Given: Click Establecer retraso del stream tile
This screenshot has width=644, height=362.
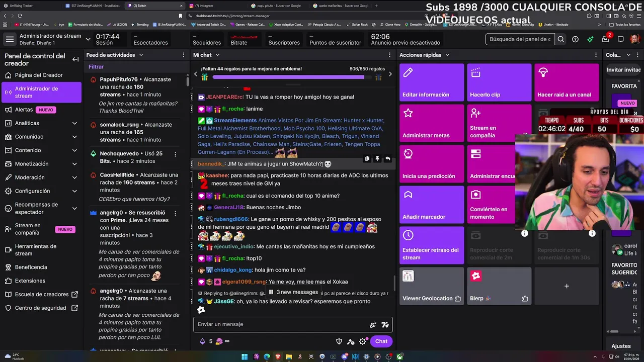Looking at the screenshot, I should point(432,245).
